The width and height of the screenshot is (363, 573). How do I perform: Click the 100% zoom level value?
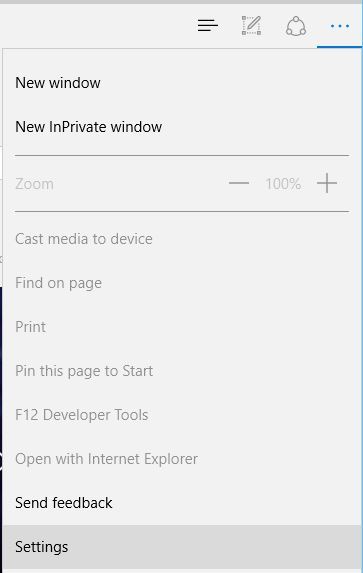pyautogui.click(x=283, y=184)
